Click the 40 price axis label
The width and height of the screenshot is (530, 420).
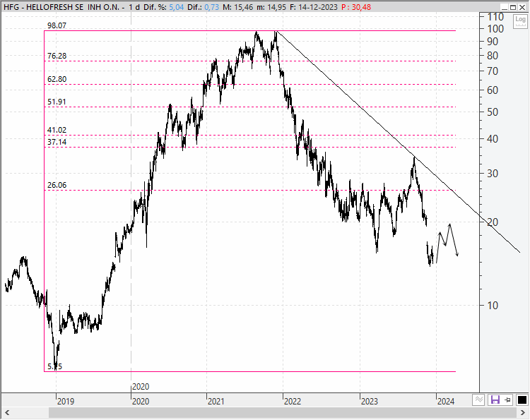[x=493, y=139]
